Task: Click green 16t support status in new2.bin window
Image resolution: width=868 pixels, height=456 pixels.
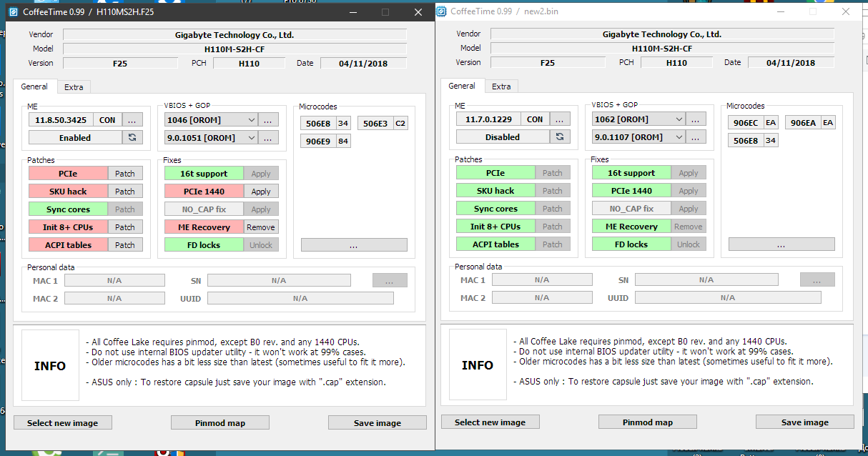Action: pos(631,172)
